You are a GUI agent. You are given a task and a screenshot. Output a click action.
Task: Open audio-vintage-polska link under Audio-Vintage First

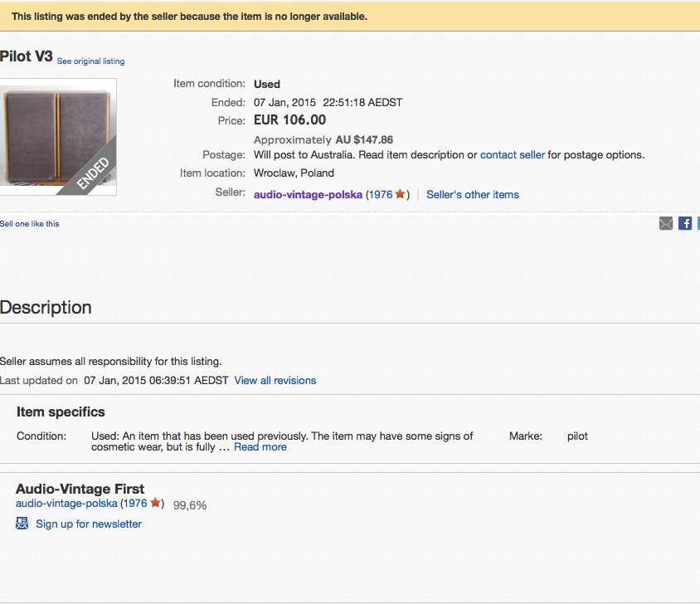[66, 504]
